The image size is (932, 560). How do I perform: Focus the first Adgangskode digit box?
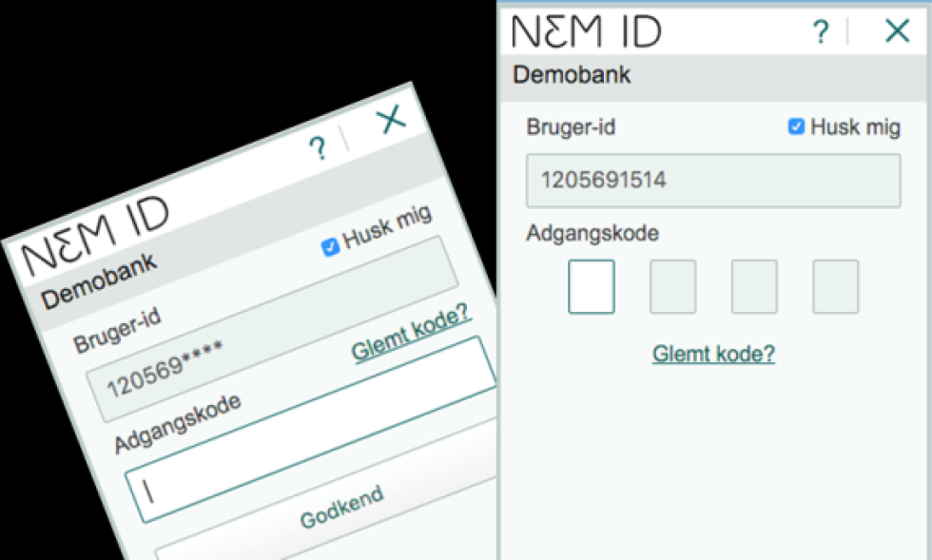click(x=592, y=286)
